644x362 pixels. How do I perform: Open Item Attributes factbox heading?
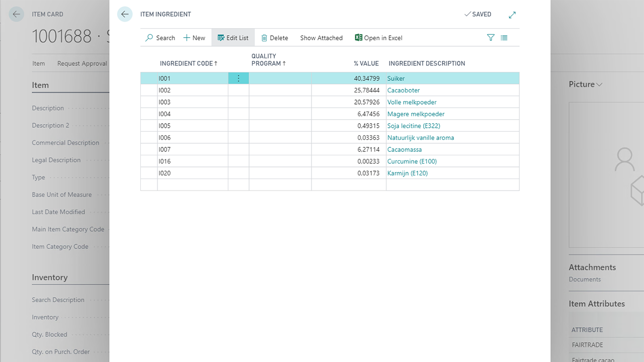597,304
